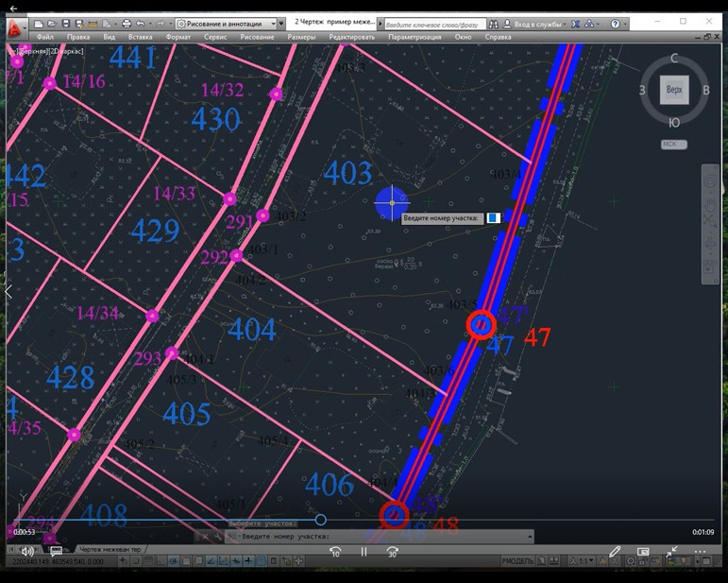Click the New drawing icon
This screenshot has height=583, width=728.
[x=39, y=24]
